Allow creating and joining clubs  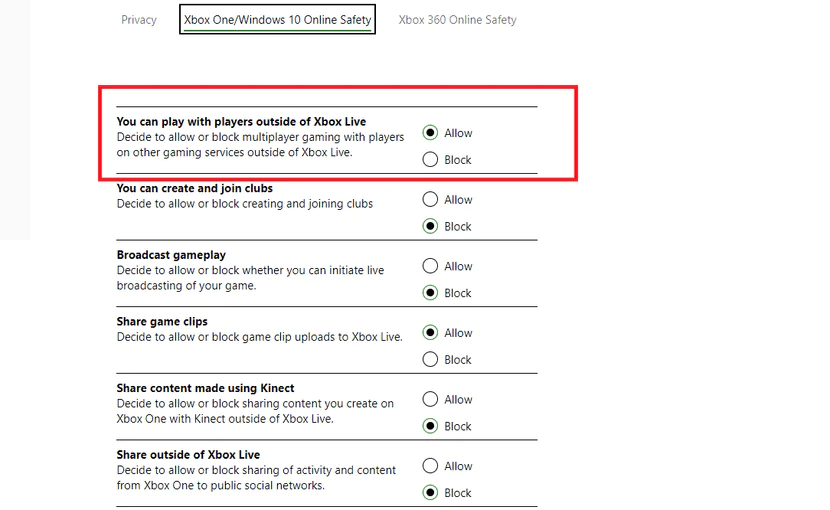point(431,200)
